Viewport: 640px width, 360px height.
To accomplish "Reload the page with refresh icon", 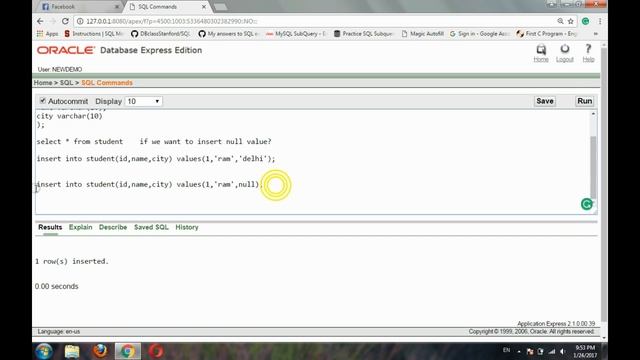I will [65, 21].
